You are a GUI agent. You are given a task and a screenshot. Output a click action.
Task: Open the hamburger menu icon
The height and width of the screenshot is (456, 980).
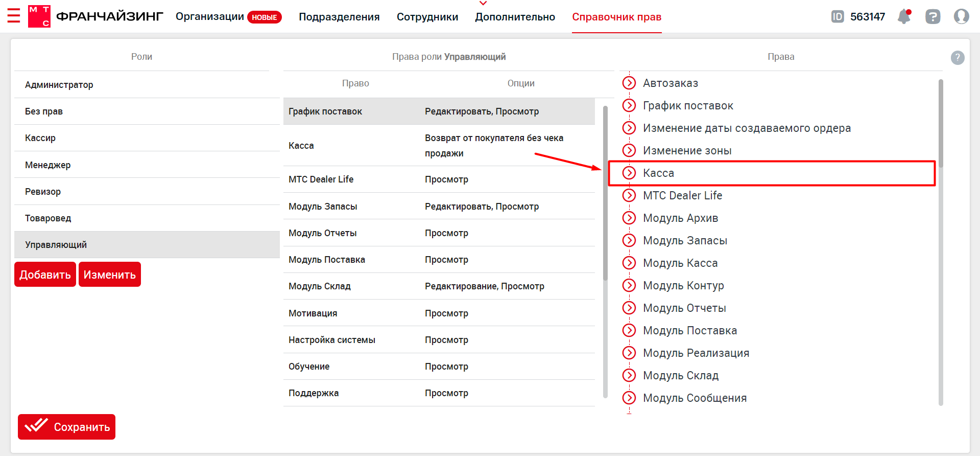coord(14,16)
